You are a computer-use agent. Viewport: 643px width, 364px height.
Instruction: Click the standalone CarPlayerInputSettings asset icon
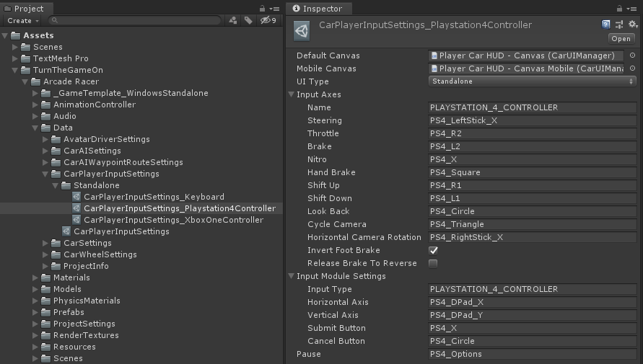tap(66, 231)
